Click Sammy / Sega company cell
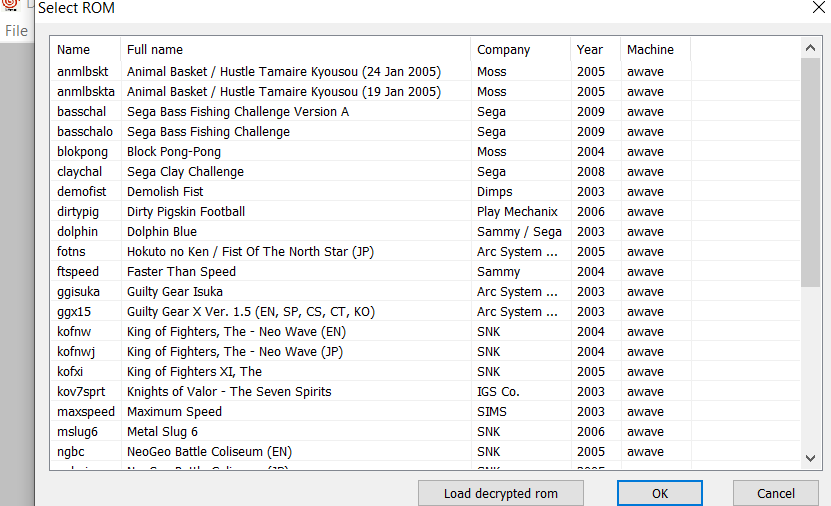Viewport: 831px width, 506px height. (x=519, y=232)
